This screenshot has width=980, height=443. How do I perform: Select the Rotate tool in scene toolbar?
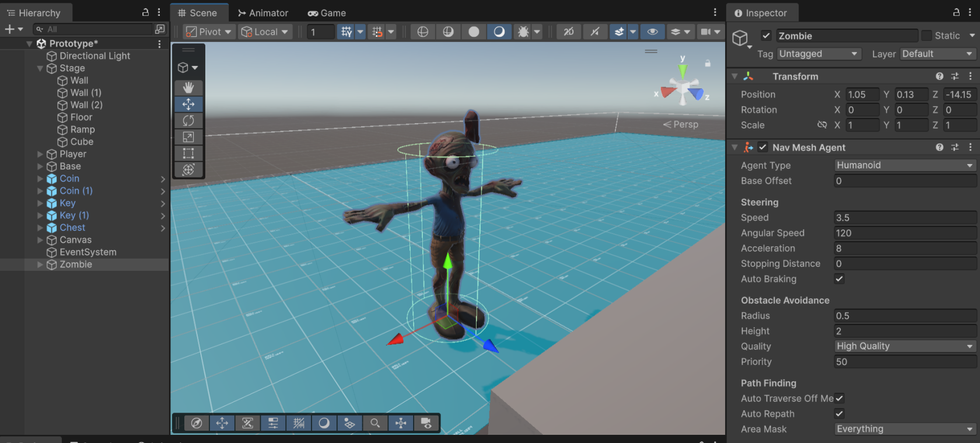[188, 120]
